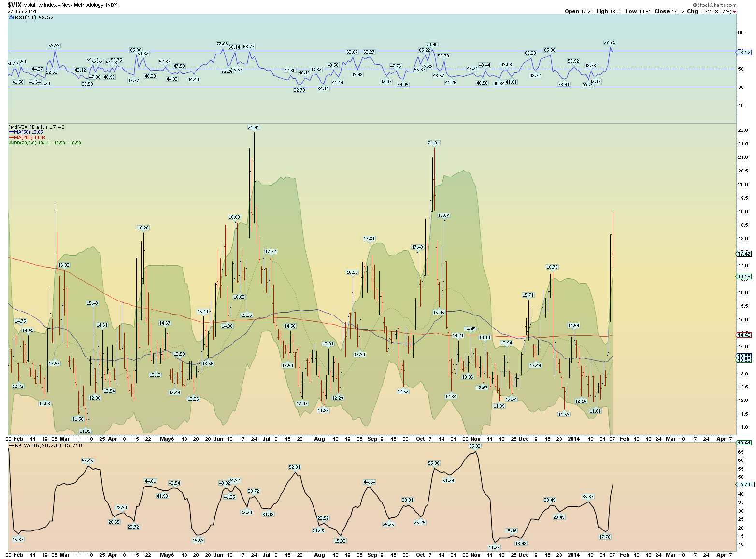Click the 56.46 BB Width peak label
This screenshot has width=756, height=559.
87,460
